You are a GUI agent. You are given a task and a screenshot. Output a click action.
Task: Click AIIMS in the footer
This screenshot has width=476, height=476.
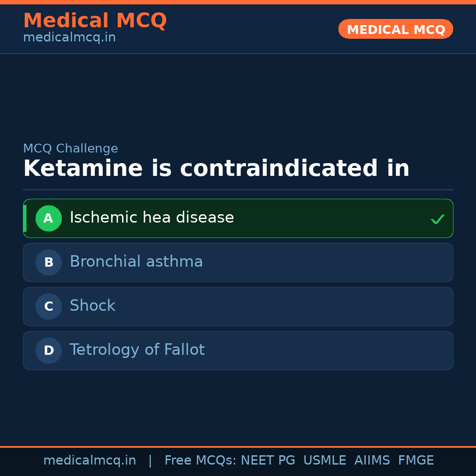[372, 461]
